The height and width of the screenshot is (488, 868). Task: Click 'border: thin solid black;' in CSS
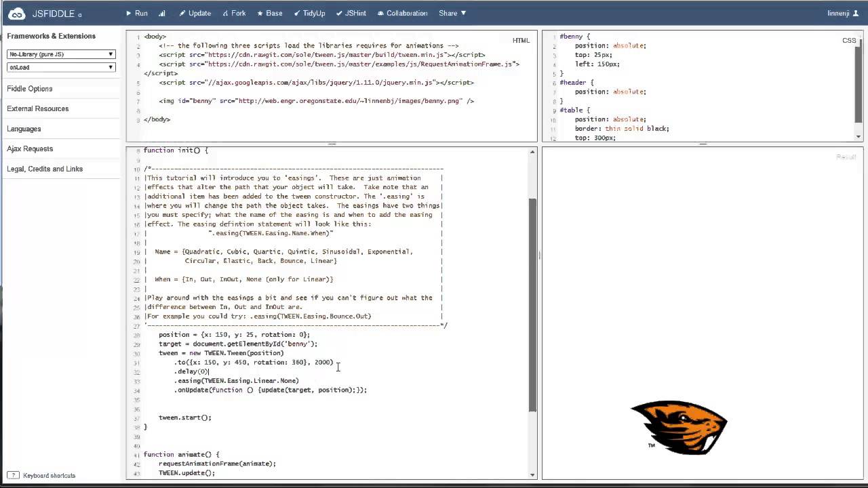pos(622,129)
